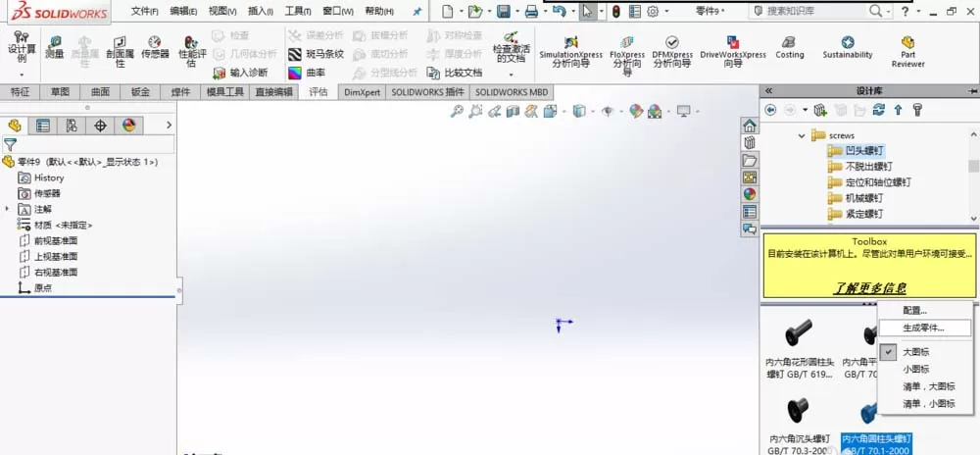Click the Undo arrow icon

point(560,11)
